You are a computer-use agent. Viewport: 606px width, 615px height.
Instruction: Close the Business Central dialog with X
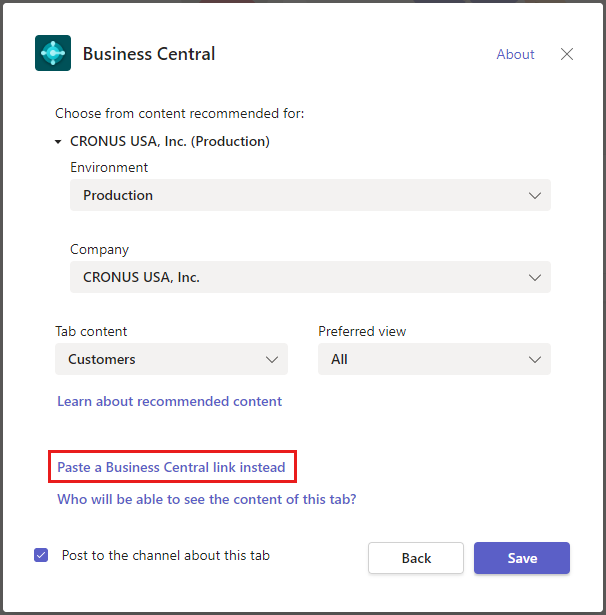click(x=567, y=54)
